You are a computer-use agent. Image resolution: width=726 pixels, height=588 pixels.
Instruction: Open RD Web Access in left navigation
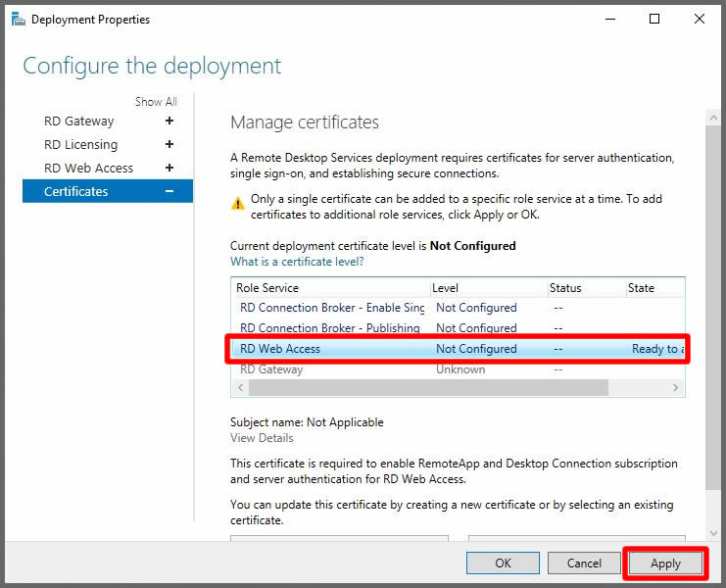click(x=88, y=168)
